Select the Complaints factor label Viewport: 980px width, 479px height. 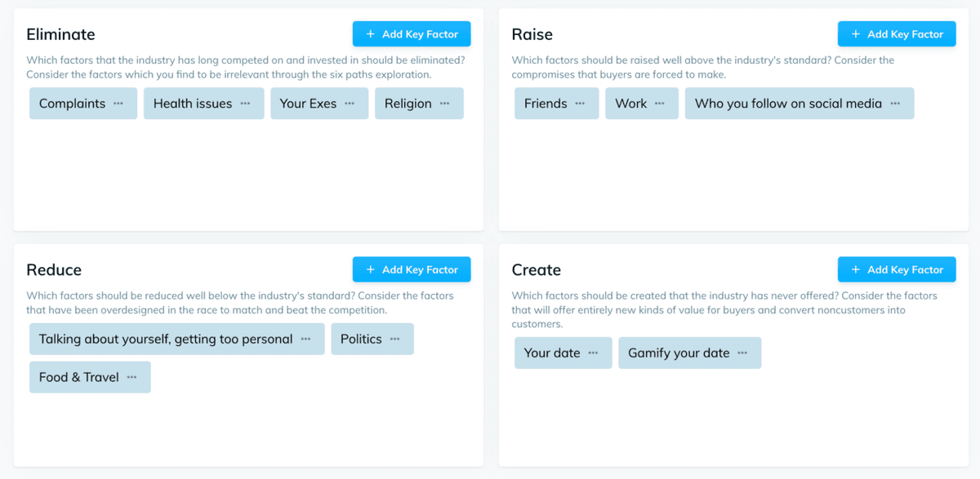(72, 104)
